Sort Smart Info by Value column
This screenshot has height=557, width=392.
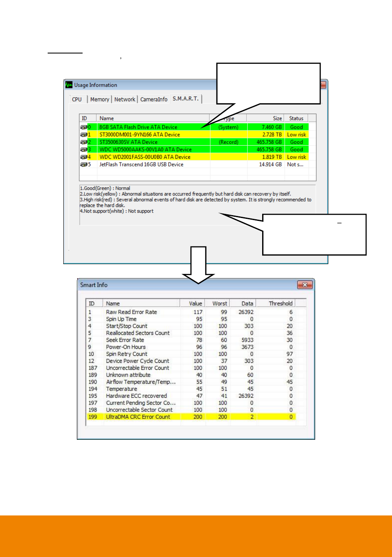193,303
